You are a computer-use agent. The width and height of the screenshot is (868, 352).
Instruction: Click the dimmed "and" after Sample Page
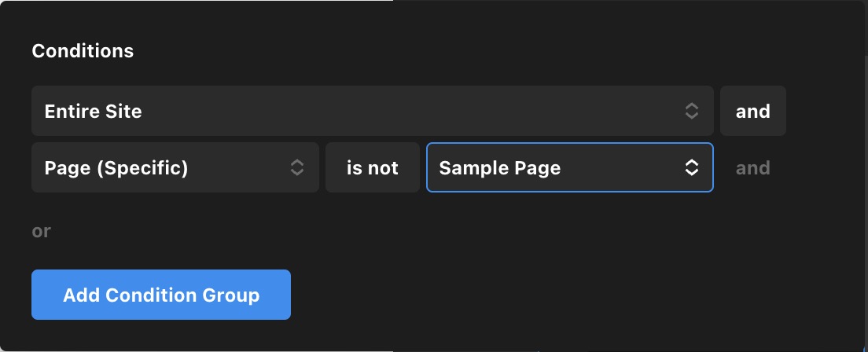tap(752, 167)
